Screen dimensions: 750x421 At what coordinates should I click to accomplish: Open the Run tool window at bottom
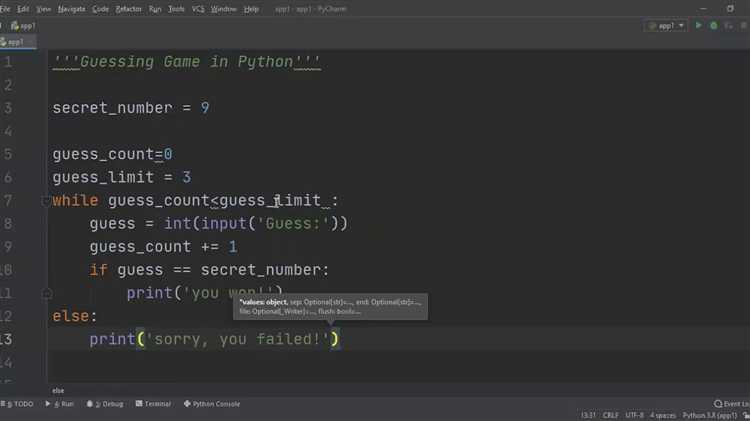59,404
